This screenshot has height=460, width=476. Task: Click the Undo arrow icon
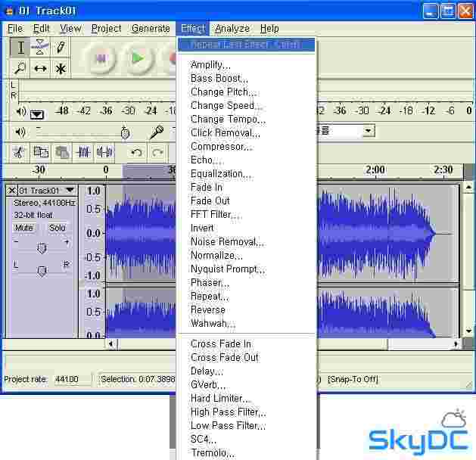(136, 152)
